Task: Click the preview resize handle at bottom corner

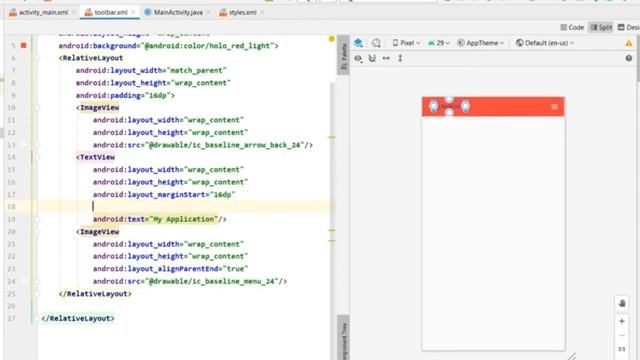Action: coord(572,356)
